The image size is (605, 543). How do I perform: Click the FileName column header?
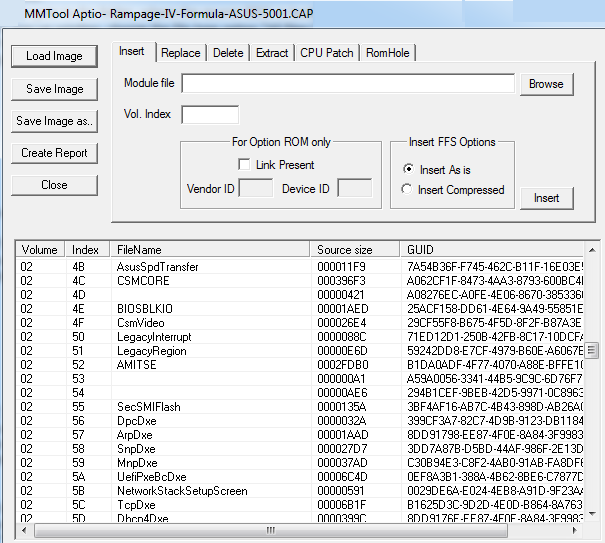click(210, 250)
